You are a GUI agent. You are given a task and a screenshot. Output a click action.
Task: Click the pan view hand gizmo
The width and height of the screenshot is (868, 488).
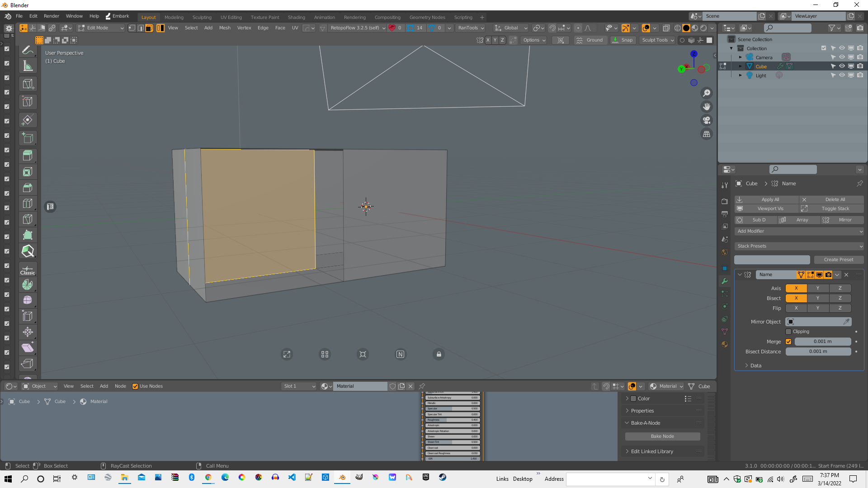[707, 107]
